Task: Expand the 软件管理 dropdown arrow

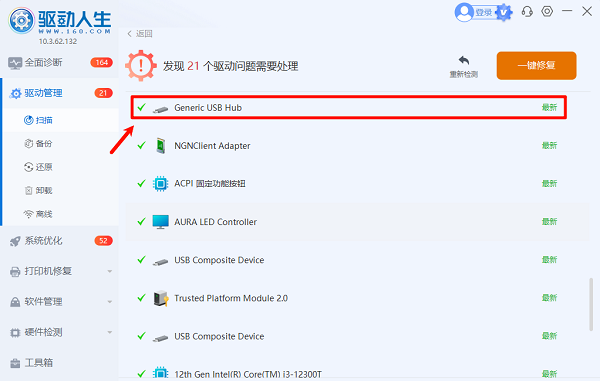Action: click(110, 302)
